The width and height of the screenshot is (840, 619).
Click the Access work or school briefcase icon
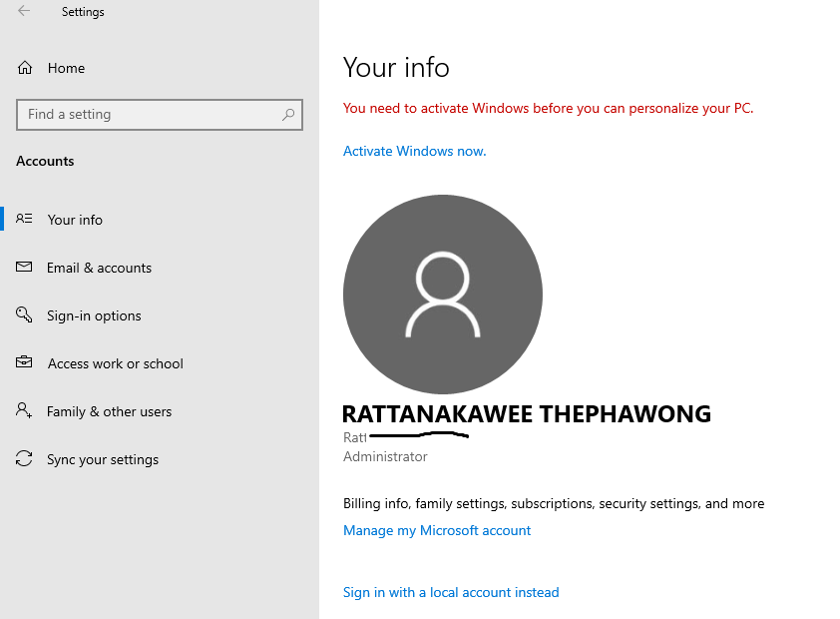click(x=24, y=362)
